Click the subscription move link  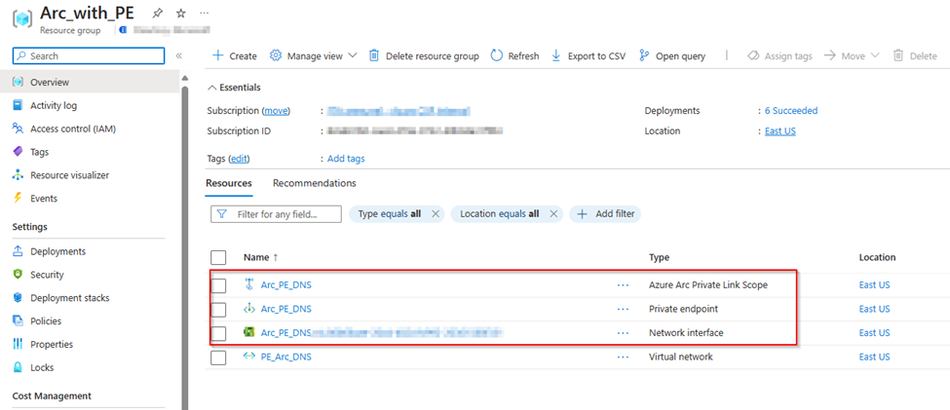click(276, 111)
